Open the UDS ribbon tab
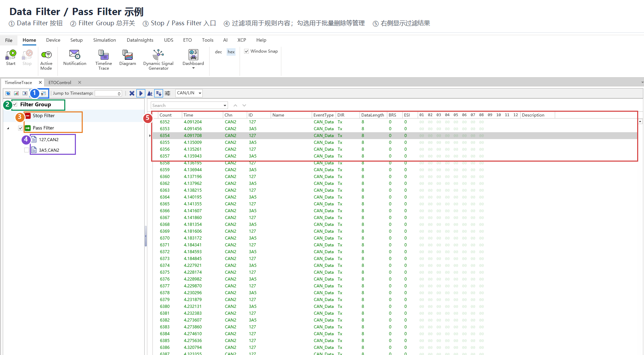Viewport: 644px width, 355px height. 169,40
